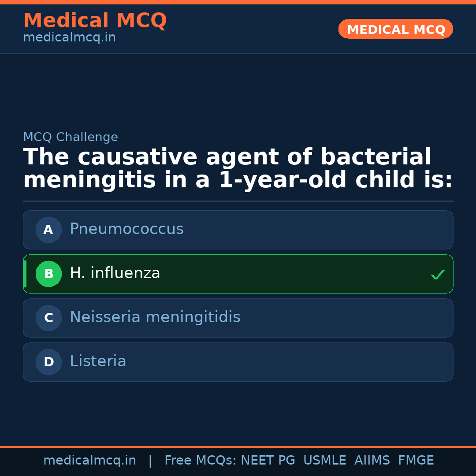This screenshot has height=476, width=476.
Task: Open the medicalmcq.in link in the footer
Action: (x=89, y=461)
